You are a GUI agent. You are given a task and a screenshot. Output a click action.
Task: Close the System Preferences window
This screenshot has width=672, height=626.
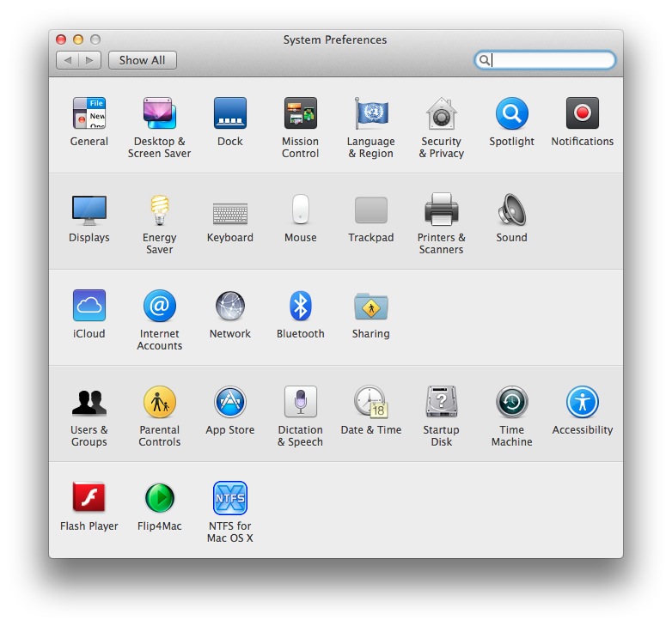click(61, 40)
